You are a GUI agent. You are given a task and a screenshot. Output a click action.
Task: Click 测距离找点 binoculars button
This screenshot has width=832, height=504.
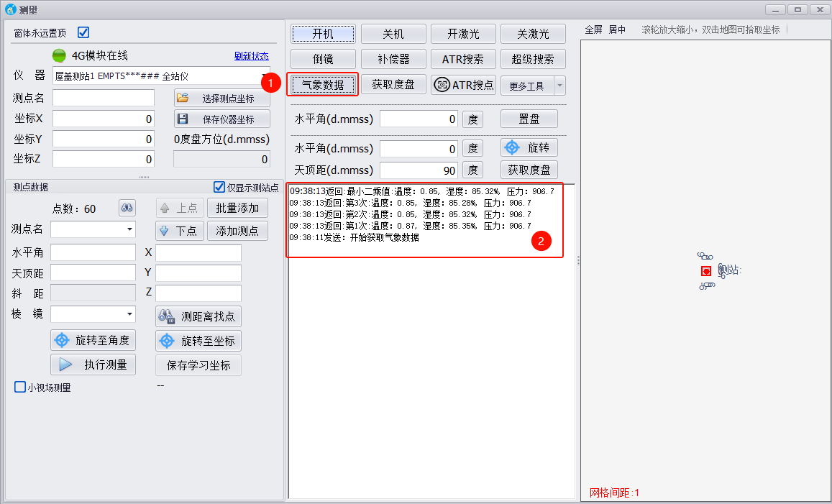point(198,316)
